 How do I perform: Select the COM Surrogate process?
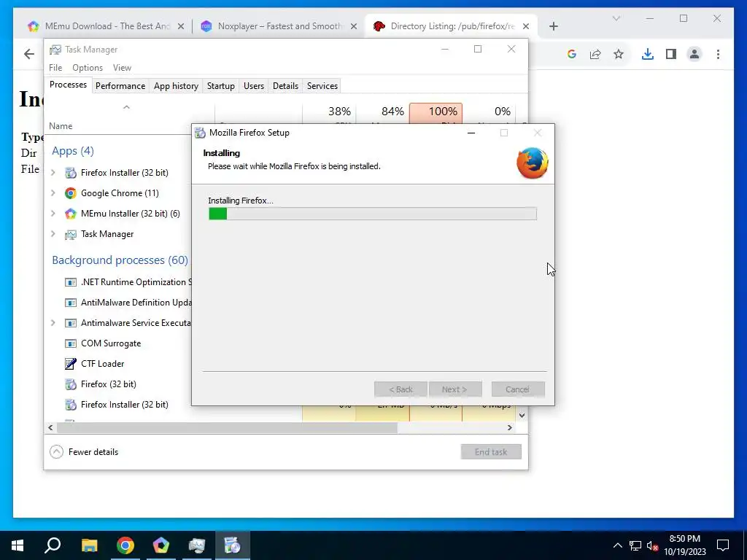[x=111, y=343]
